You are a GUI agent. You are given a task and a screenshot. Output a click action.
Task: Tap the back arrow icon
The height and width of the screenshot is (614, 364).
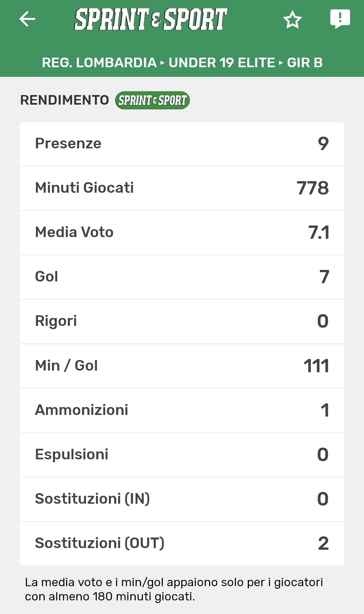[x=27, y=19]
